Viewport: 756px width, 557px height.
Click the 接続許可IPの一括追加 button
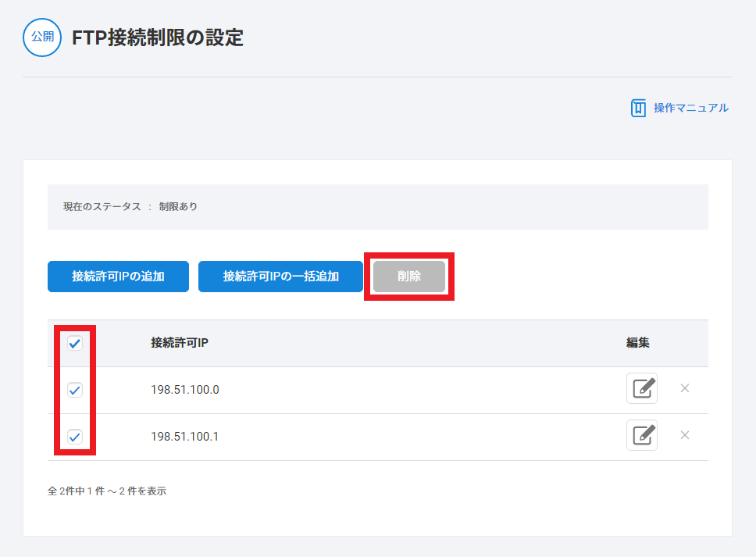click(x=280, y=277)
